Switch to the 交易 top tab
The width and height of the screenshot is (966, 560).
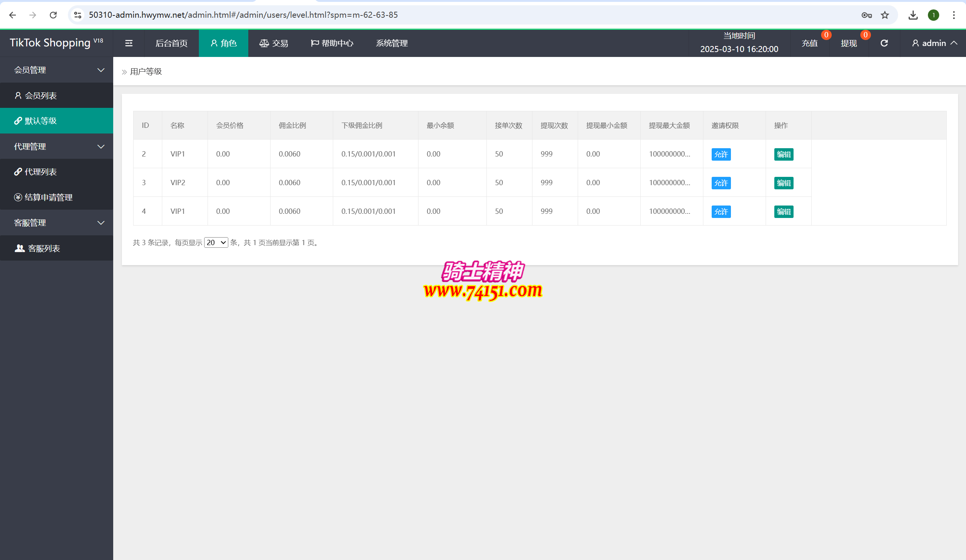(x=274, y=43)
